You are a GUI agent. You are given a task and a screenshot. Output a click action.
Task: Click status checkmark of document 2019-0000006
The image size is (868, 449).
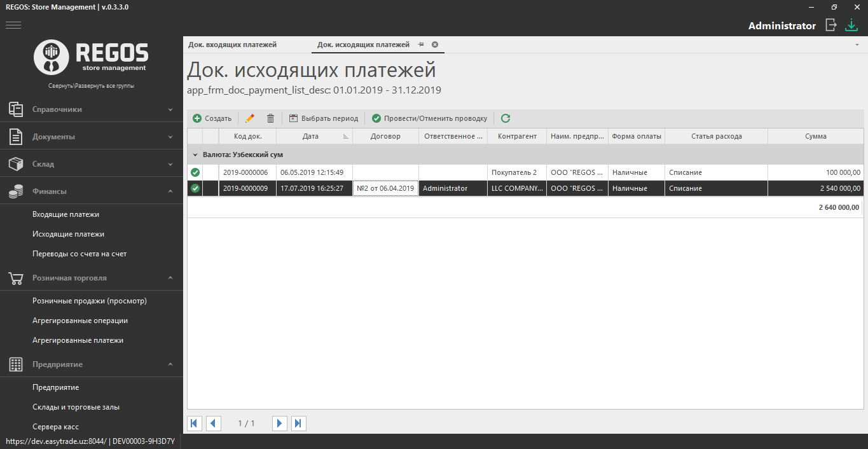tap(195, 172)
